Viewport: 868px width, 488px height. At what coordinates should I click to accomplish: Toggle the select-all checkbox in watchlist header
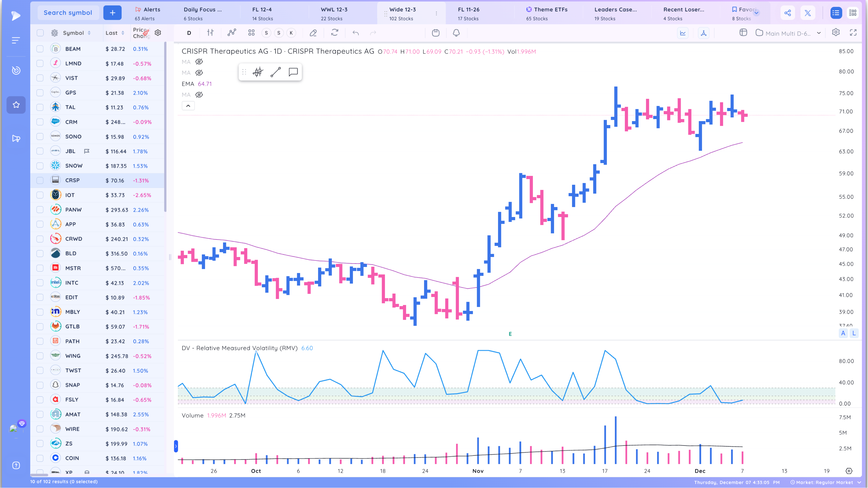click(x=40, y=33)
